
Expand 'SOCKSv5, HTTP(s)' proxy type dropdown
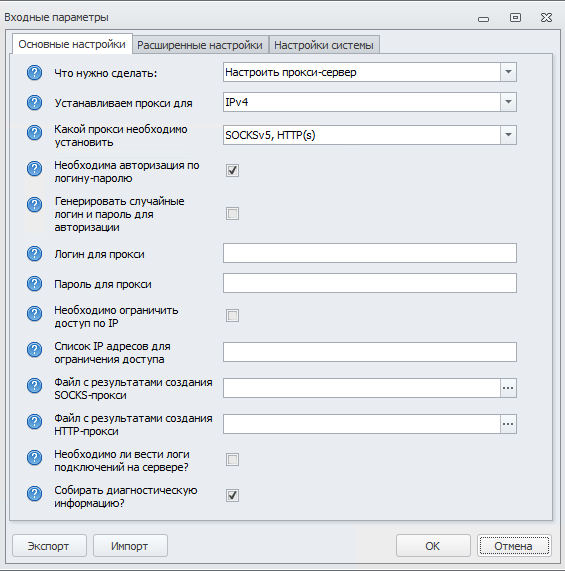click(508, 135)
